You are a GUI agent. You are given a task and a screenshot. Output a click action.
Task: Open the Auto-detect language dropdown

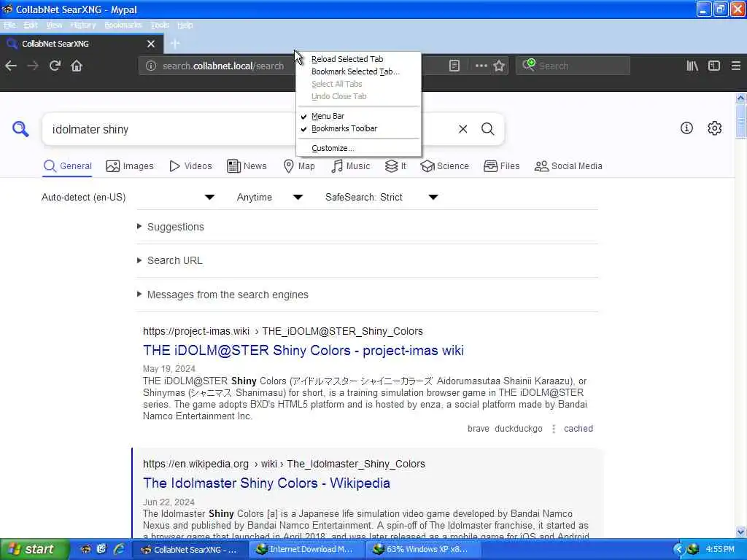pos(128,197)
